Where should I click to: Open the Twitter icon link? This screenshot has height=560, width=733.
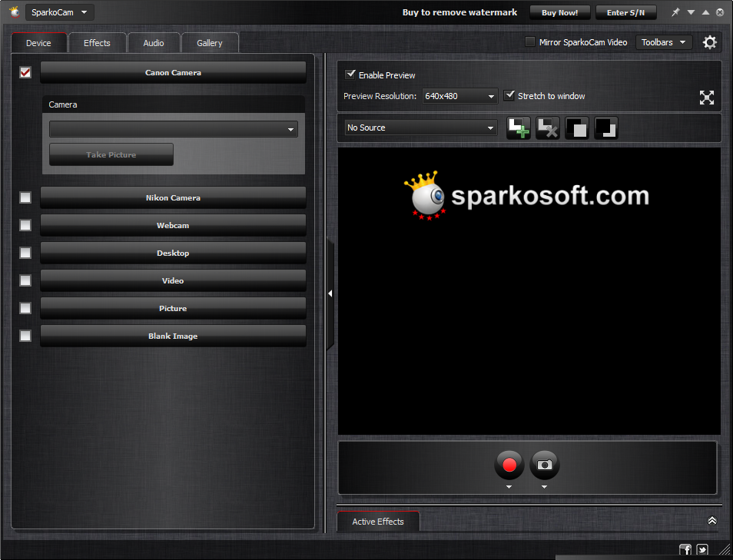702,550
